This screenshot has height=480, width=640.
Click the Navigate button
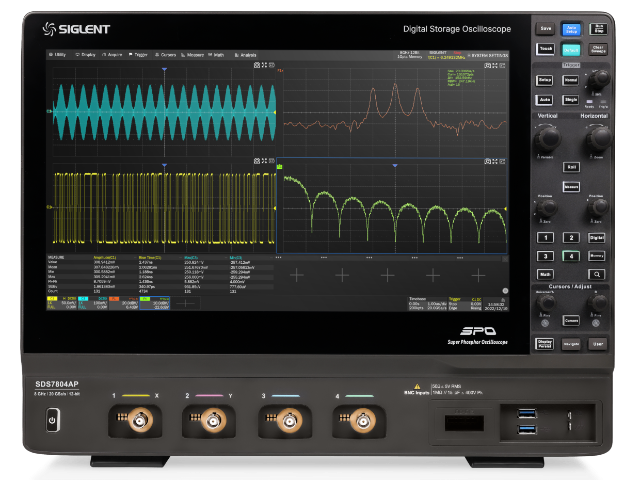571,344
